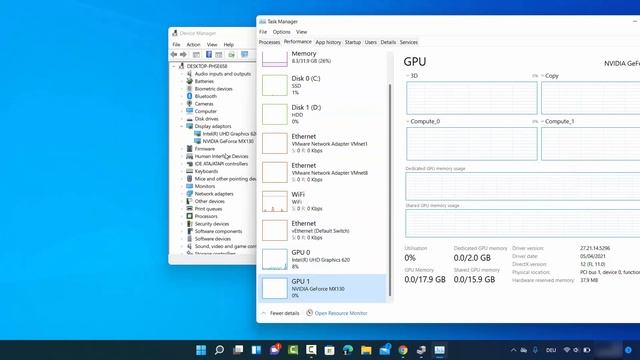Screen dimensions: 640x360
Task: Expand the Network adapters node
Action: (x=182, y=194)
